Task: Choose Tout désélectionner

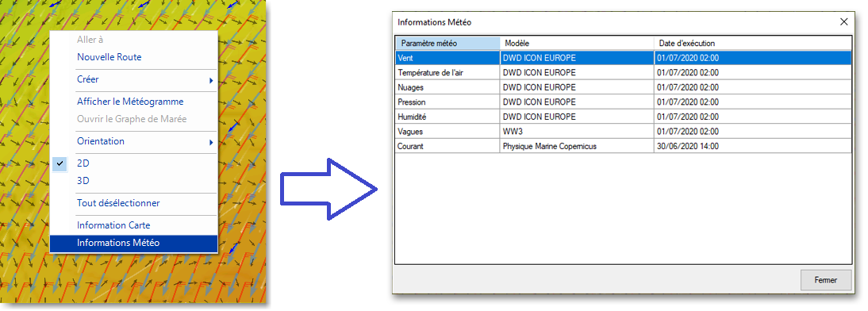Action: [x=133, y=203]
